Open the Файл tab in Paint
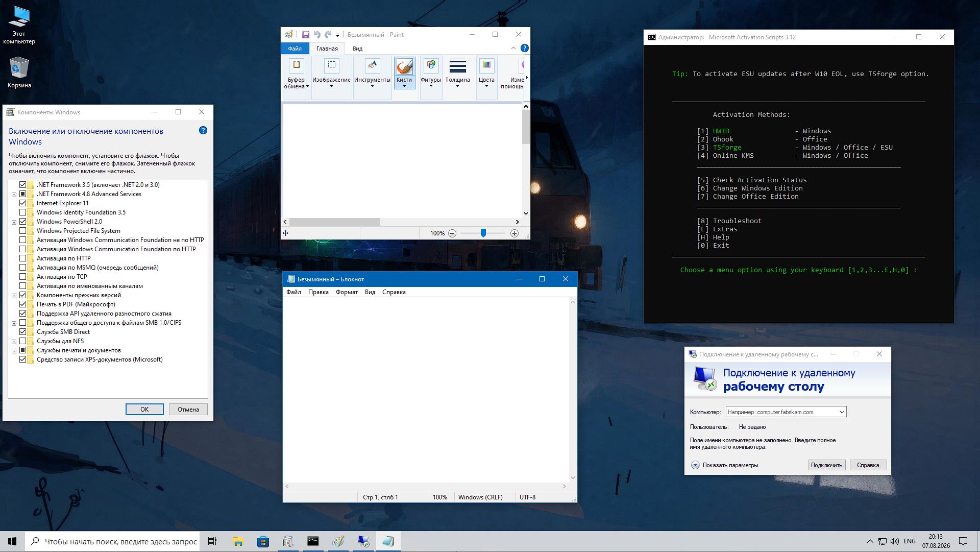 click(295, 49)
